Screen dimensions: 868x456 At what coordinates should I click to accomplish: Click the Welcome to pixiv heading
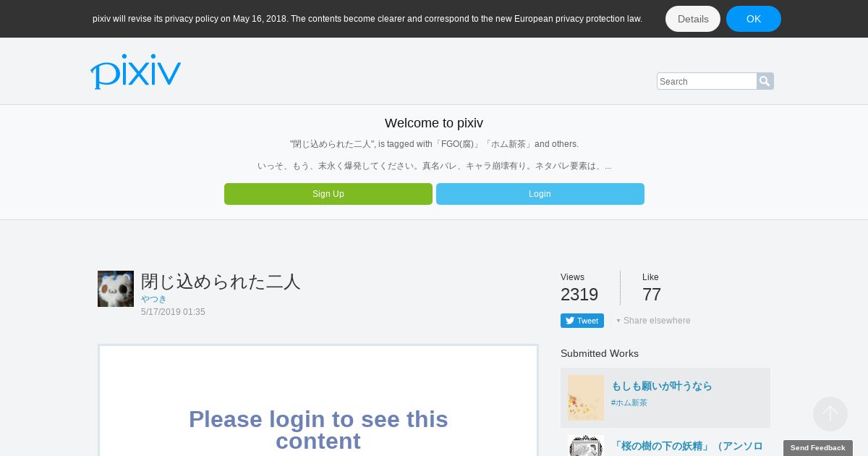tap(434, 123)
